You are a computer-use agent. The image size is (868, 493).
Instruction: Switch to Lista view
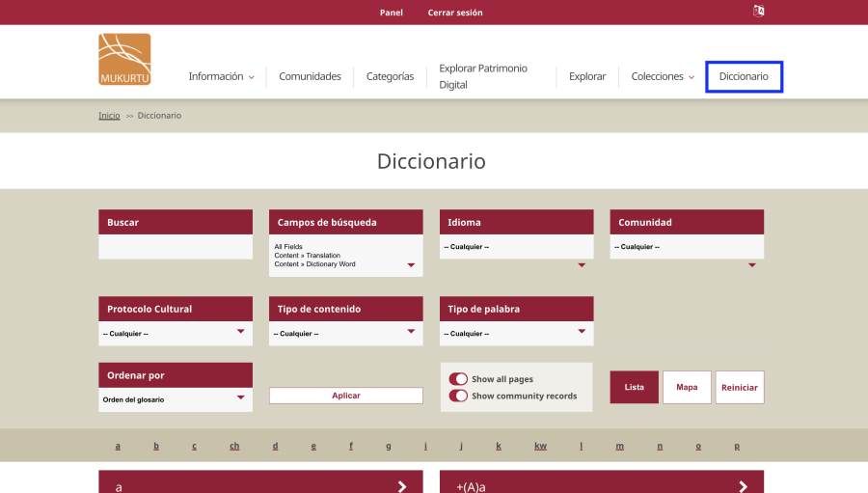(x=635, y=387)
